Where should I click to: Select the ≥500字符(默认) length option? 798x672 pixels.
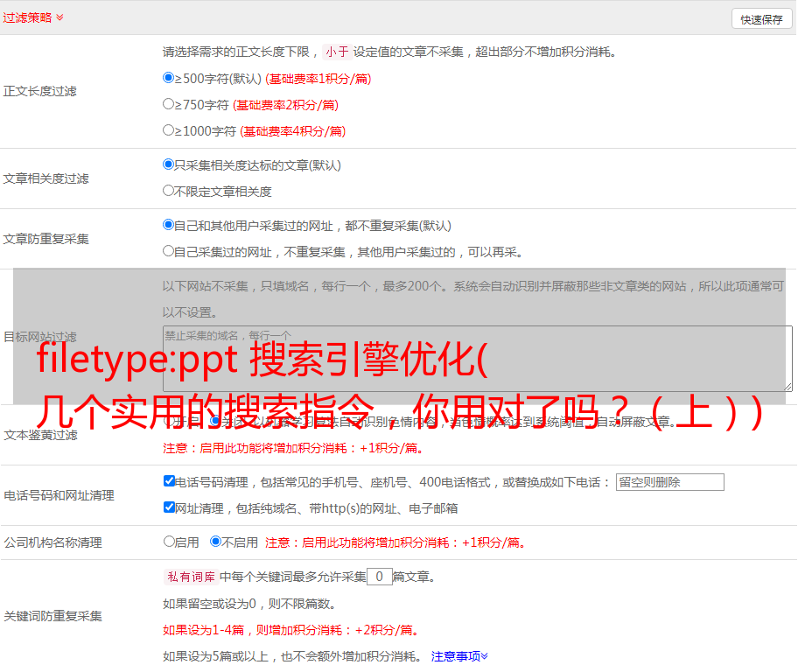point(169,78)
